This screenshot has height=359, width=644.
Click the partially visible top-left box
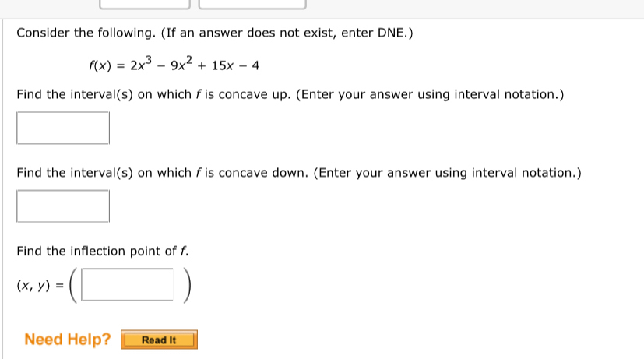click(145, 4)
